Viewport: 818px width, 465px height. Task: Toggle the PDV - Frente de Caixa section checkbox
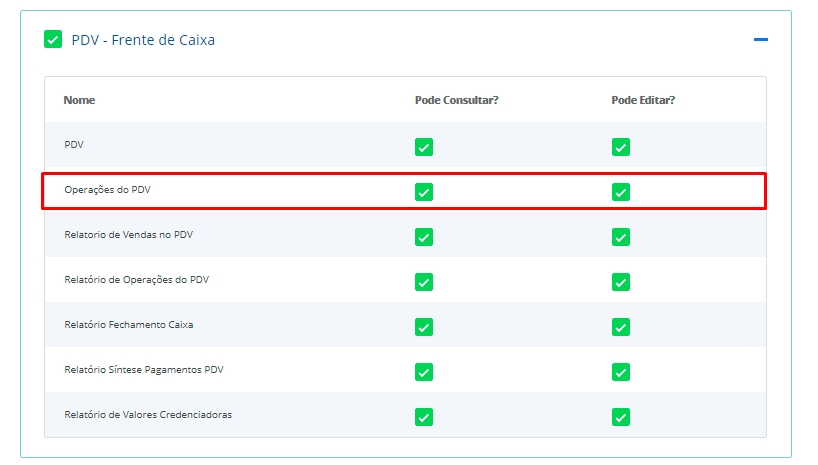[x=53, y=40]
